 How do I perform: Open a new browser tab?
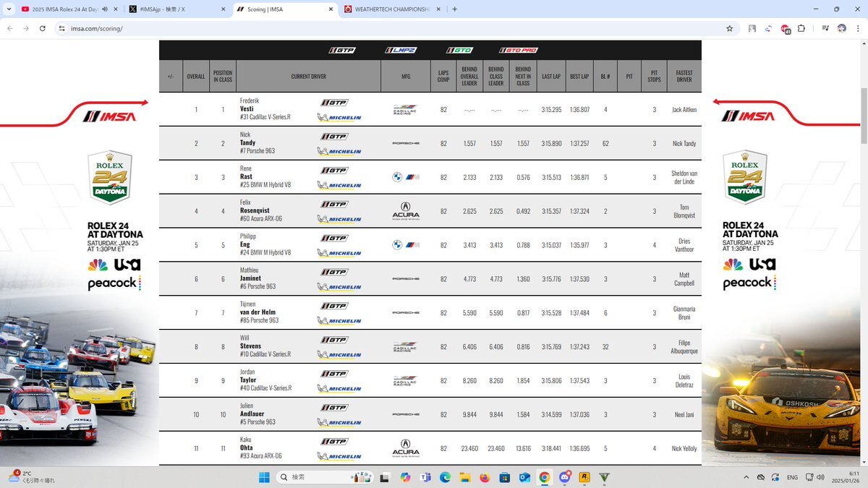(454, 9)
